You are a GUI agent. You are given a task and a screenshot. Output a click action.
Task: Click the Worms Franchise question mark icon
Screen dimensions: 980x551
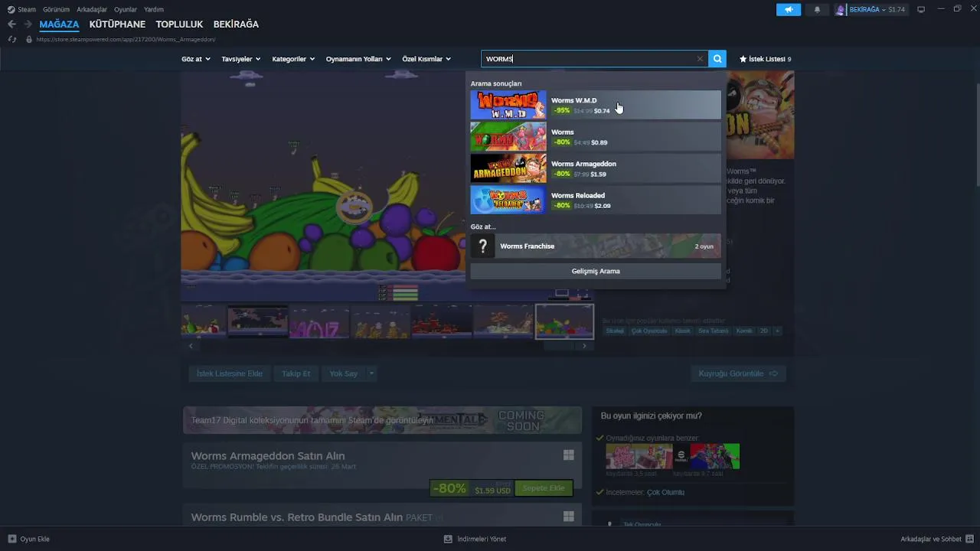click(x=482, y=246)
